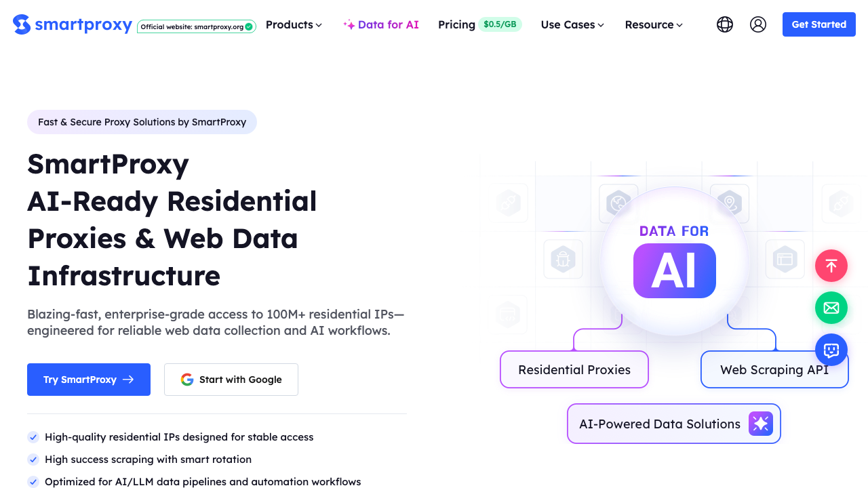Open the Data for AI menu item
The width and height of the screenshot is (868, 488).
[x=381, y=24]
